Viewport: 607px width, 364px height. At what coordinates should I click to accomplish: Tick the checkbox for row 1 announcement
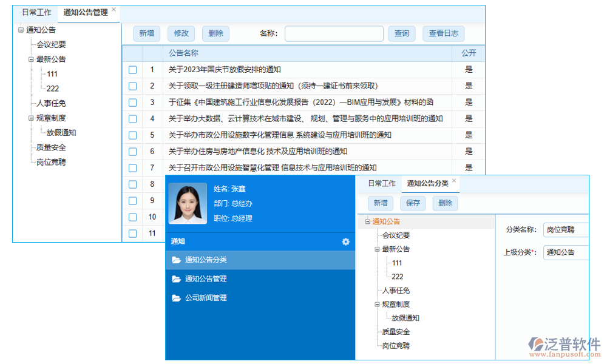tap(132, 70)
